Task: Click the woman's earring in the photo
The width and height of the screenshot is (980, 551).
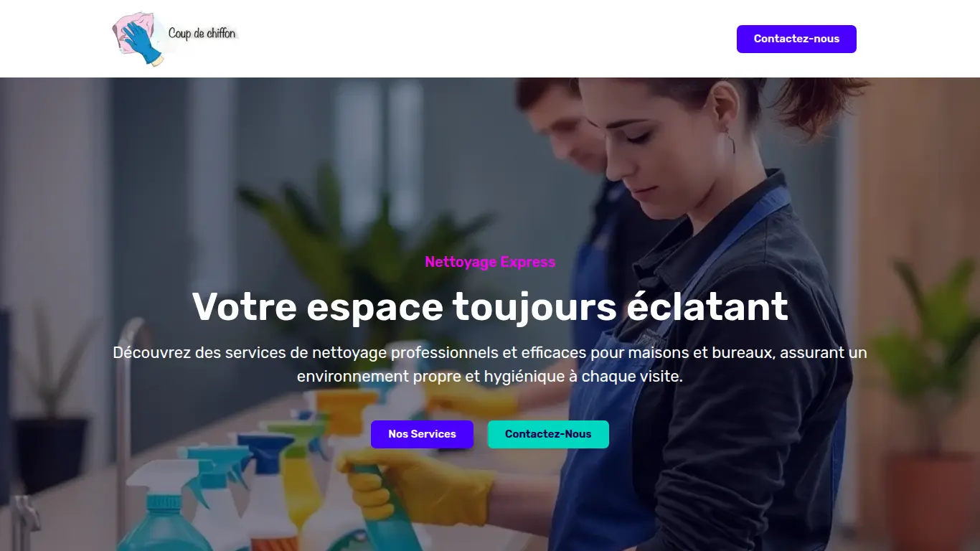Action: [731, 141]
